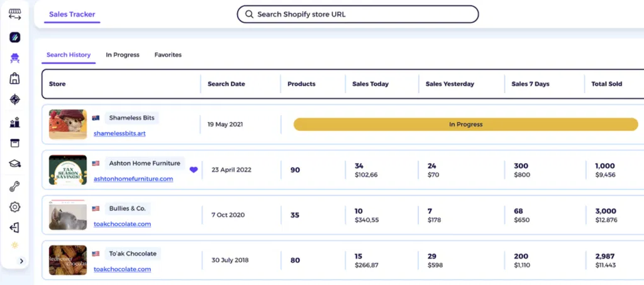The width and height of the screenshot is (644, 285).
Task: Click the $266,87 sales today value
Action: coord(367,265)
